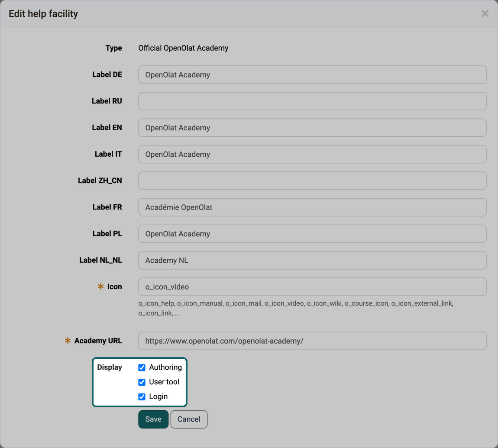Disable the Login display checkbox
498x448 pixels.
click(x=142, y=396)
